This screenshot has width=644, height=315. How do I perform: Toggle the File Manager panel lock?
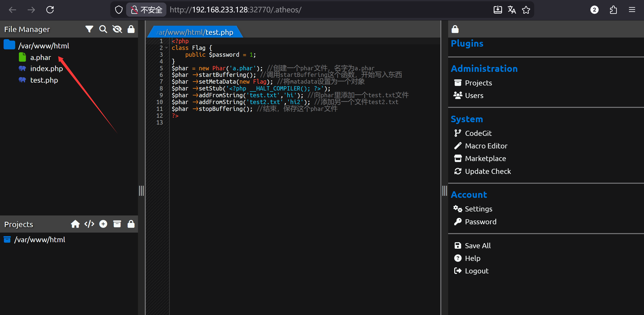131,29
